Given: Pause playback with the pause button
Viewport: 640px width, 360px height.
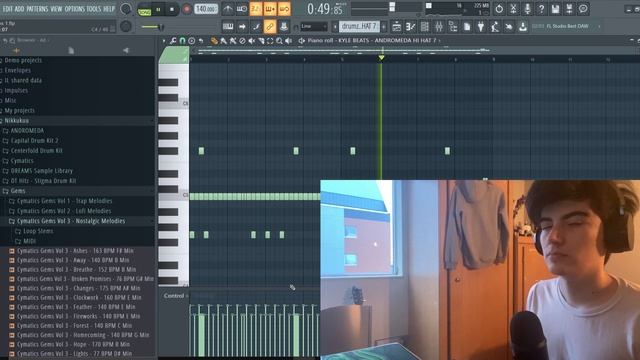Looking at the screenshot, I should (158, 9).
